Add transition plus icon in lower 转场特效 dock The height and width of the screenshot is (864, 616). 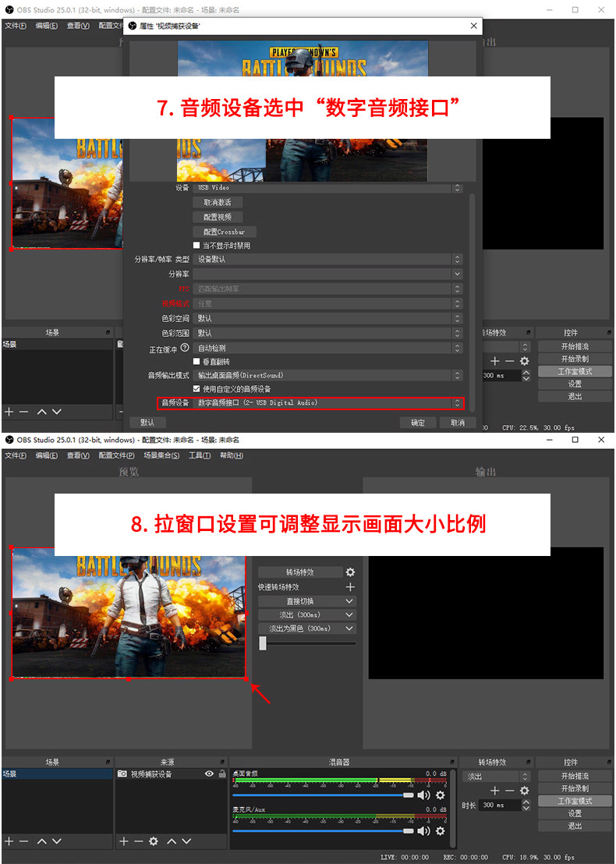495,791
